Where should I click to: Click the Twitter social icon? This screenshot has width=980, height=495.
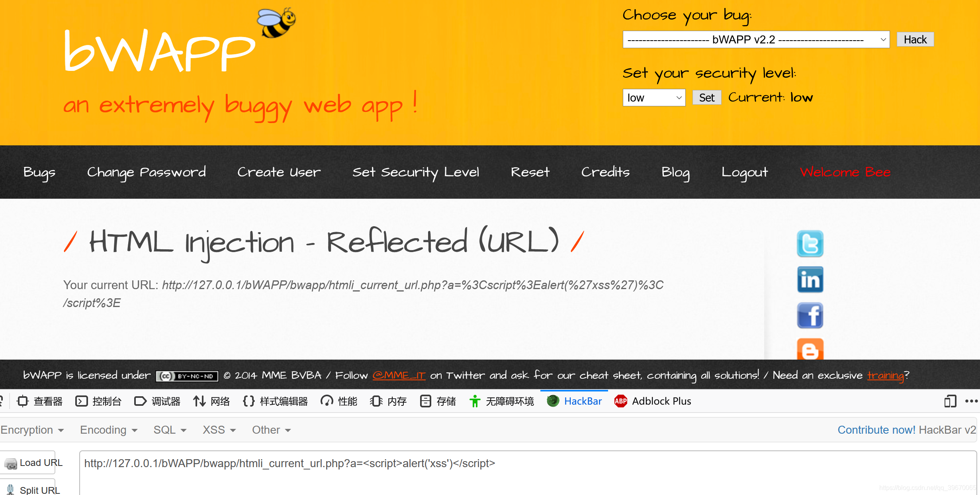pos(810,243)
